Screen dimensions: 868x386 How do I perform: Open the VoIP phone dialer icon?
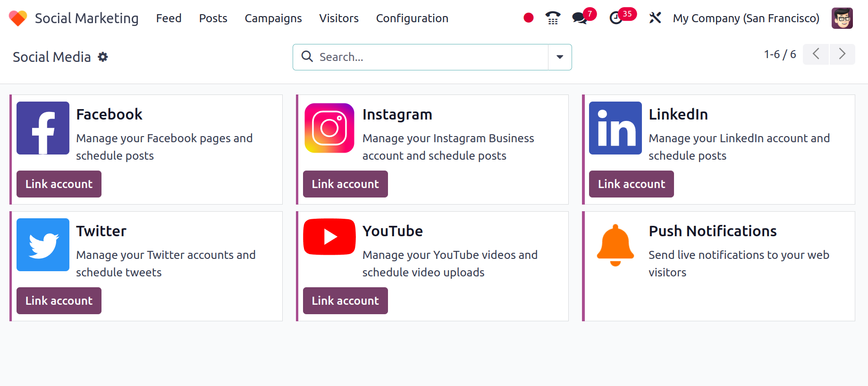click(553, 18)
